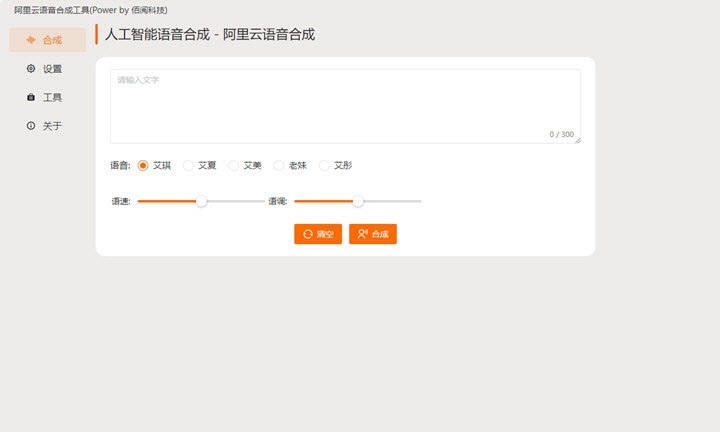Viewport: 720px width, 432px height.
Task: Select the 艾彤 voice radio button
Action: (x=324, y=165)
